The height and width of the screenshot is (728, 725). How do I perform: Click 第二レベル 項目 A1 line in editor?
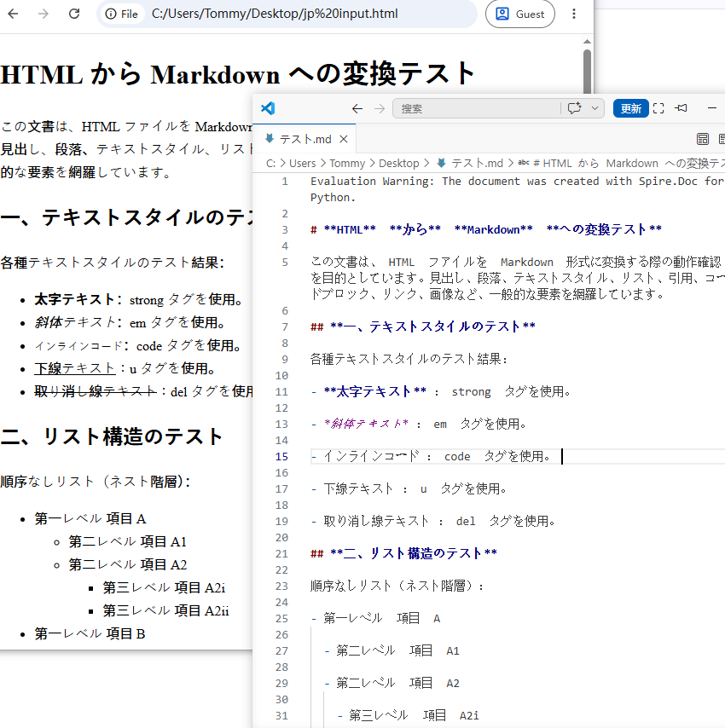coord(392,651)
